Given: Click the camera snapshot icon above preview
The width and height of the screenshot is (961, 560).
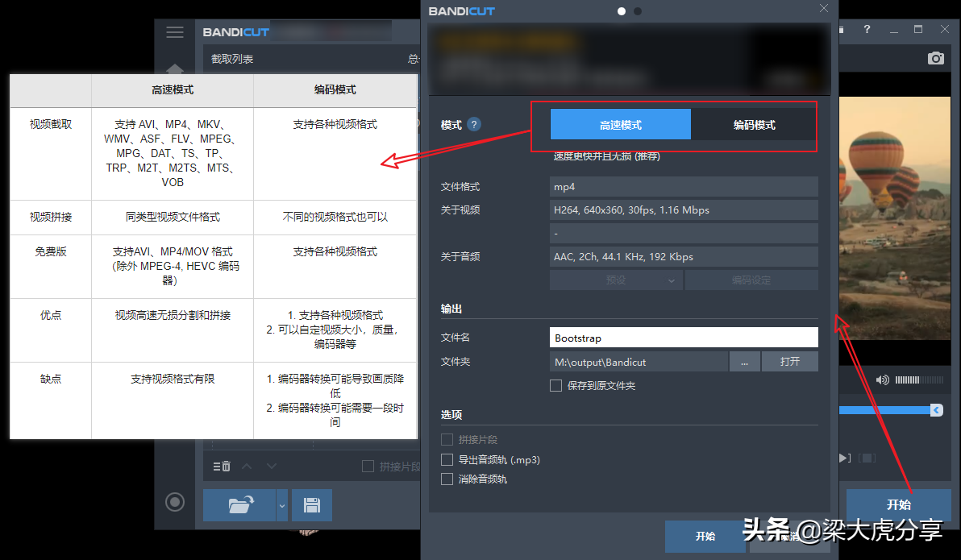Looking at the screenshot, I should pos(936,58).
